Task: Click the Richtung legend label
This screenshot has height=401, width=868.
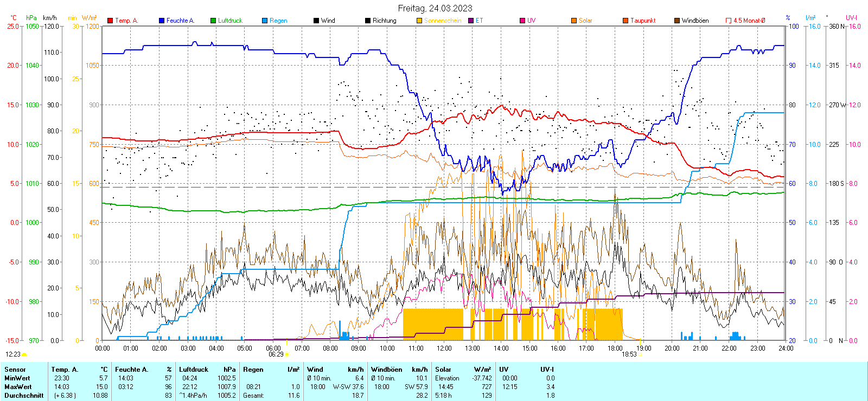Action: pos(384,21)
